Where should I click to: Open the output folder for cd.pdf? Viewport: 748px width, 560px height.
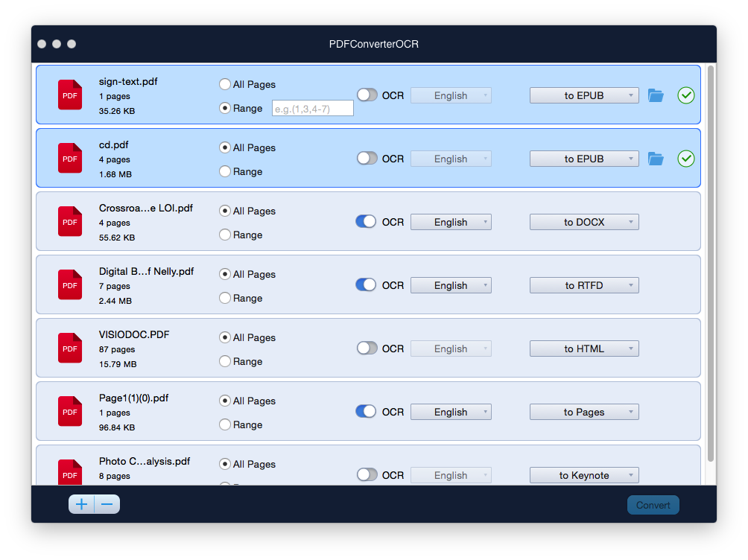coord(655,158)
